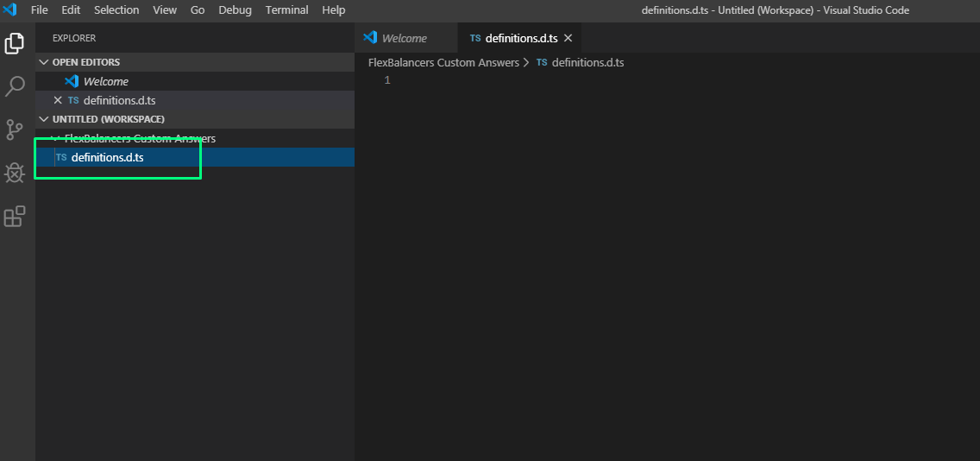Screen dimensions: 980x461
Task: Open the Terminal menu
Action: tap(286, 10)
